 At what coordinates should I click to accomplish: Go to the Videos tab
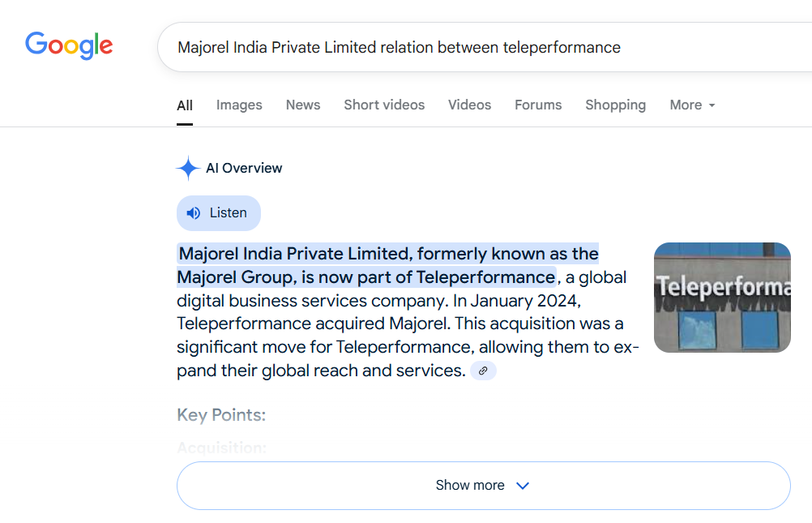pos(469,105)
